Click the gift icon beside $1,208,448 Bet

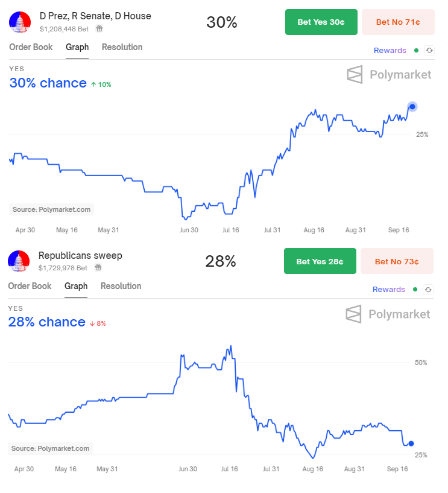click(x=99, y=28)
